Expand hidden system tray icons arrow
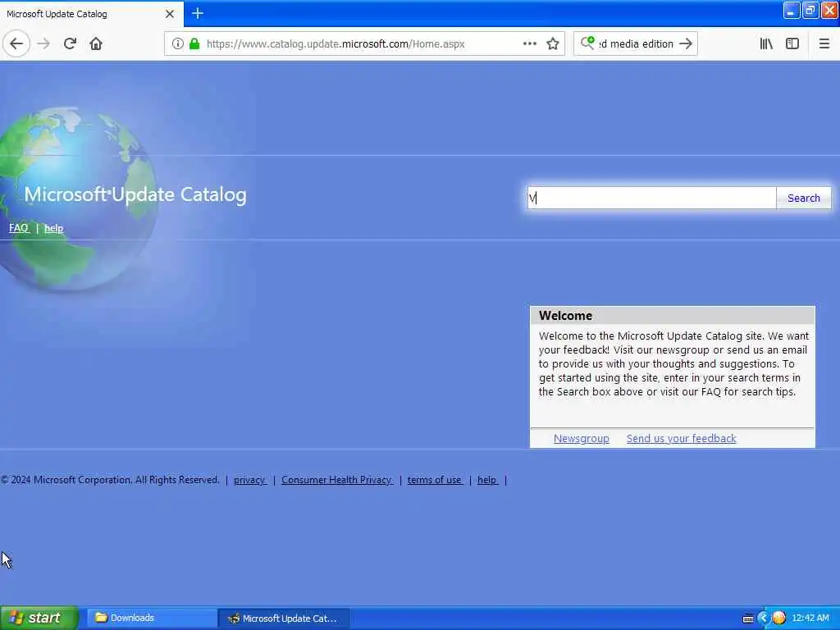This screenshot has width=840, height=630. pyautogui.click(x=764, y=619)
